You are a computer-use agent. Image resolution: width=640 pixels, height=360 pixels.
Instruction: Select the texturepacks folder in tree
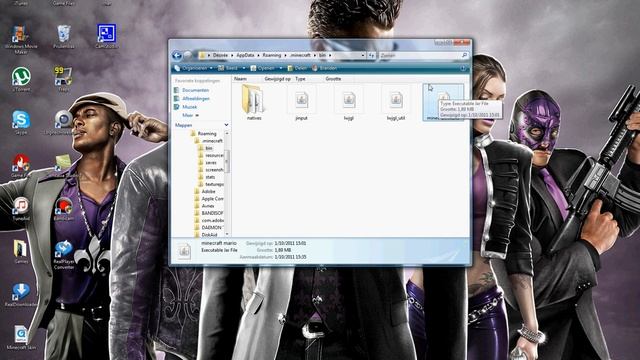click(214, 184)
